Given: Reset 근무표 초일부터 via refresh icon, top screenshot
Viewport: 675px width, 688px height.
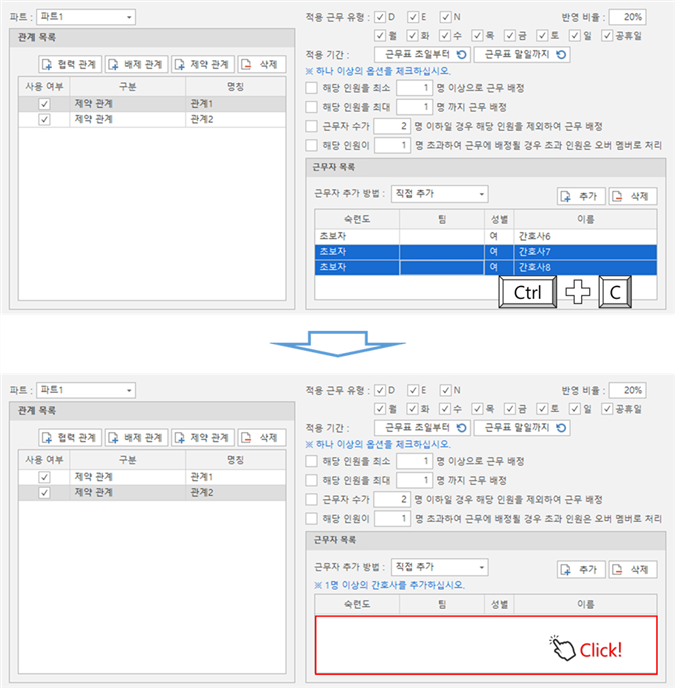Looking at the screenshot, I should pos(461,55).
